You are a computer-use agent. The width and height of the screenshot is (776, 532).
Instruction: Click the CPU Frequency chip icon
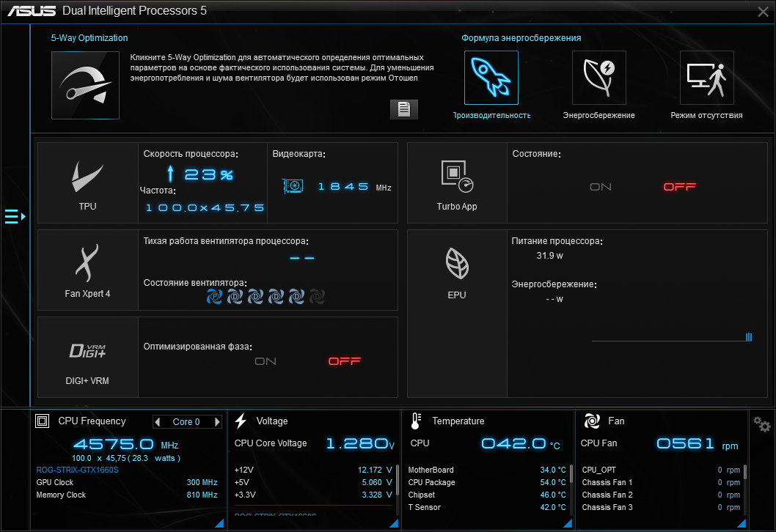42,421
